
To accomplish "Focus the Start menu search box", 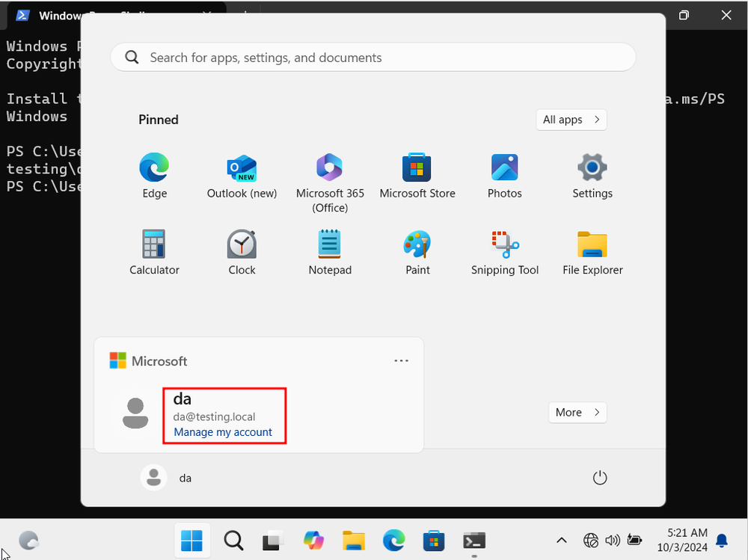I will (x=373, y=58).
